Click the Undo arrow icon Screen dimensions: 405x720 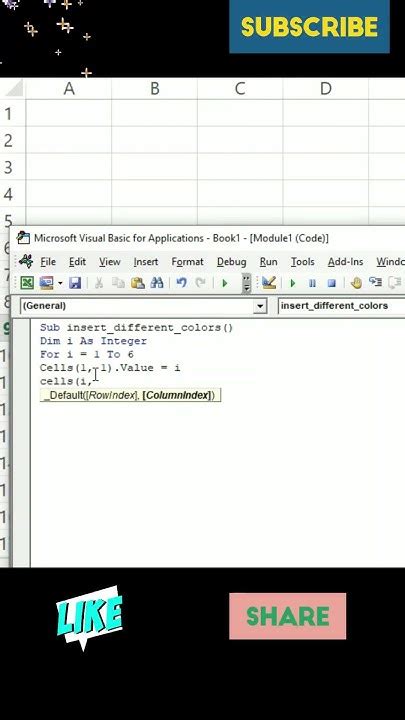[x=181, y=283]
